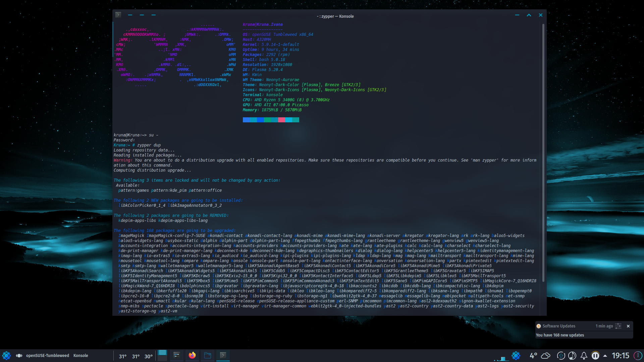Open the notifications bell icon

pos(584,356)
